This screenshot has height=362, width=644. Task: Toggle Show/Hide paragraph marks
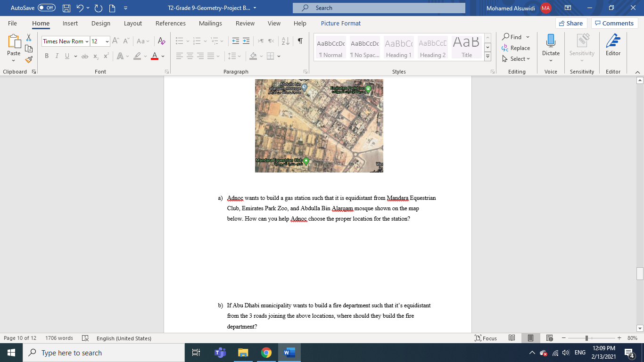point(300,41)
